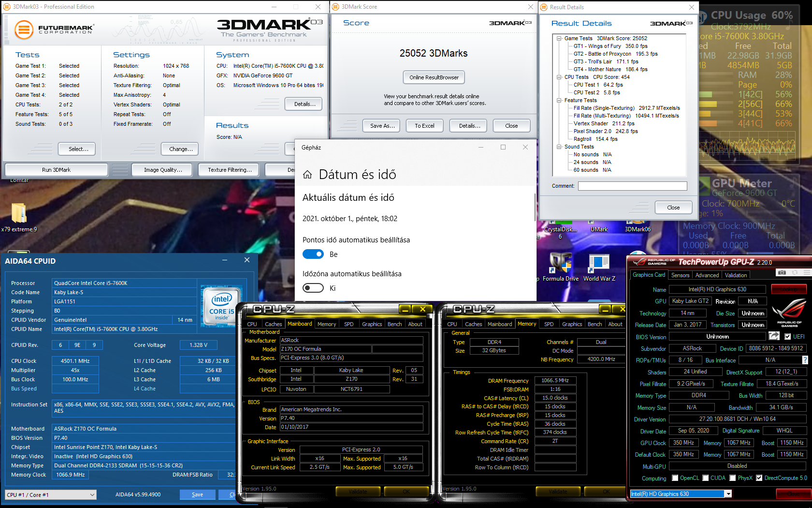
Task: Click the Gépház settings scrollbar
Action: coord(535,208)
